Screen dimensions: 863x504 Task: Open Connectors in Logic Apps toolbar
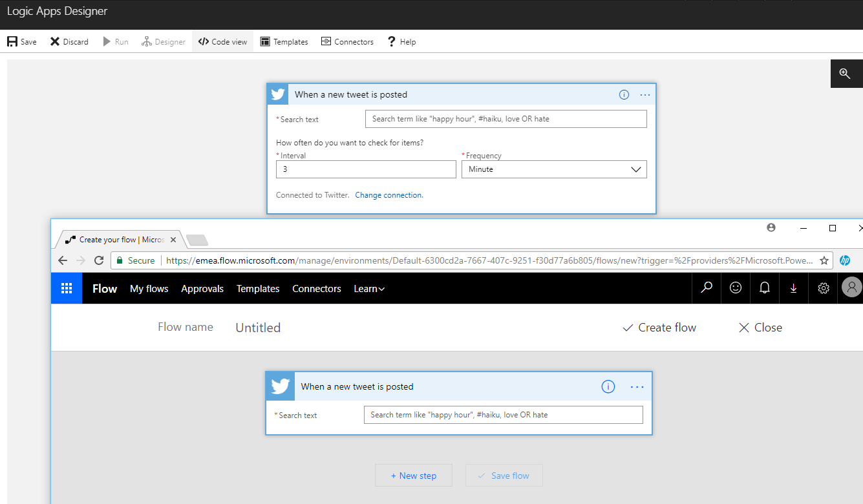(x=347, y=42)
